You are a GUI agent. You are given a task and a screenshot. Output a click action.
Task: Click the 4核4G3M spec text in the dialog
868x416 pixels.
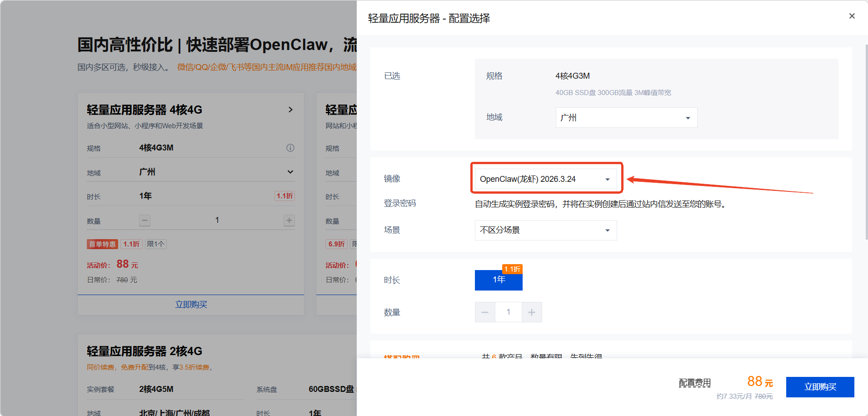573,76
